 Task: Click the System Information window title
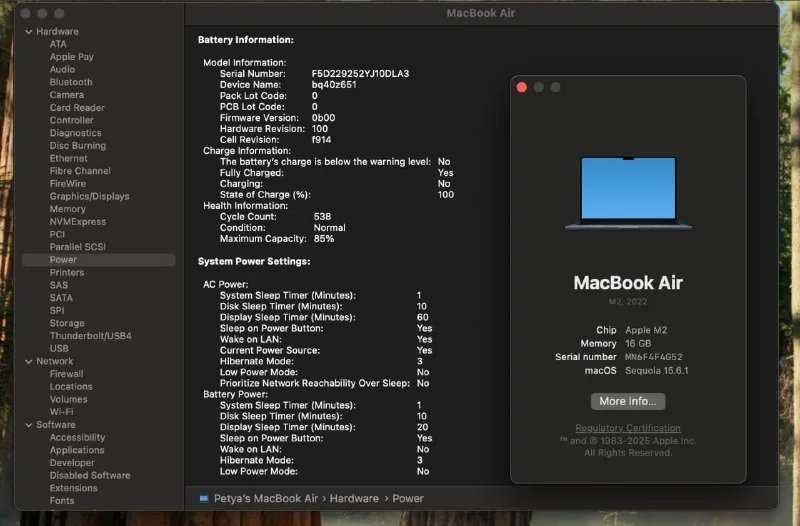(481, 13)
